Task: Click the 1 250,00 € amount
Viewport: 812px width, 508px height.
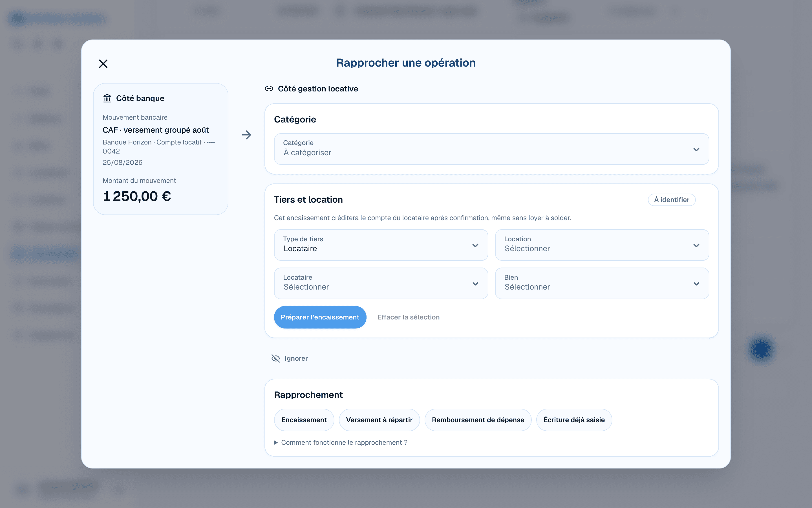Action: pyautogui.click(x=137, y=196)
